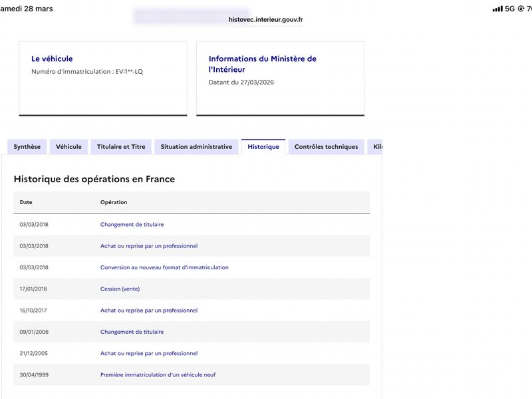Switch to the Véhicule tab

point(68,147)
